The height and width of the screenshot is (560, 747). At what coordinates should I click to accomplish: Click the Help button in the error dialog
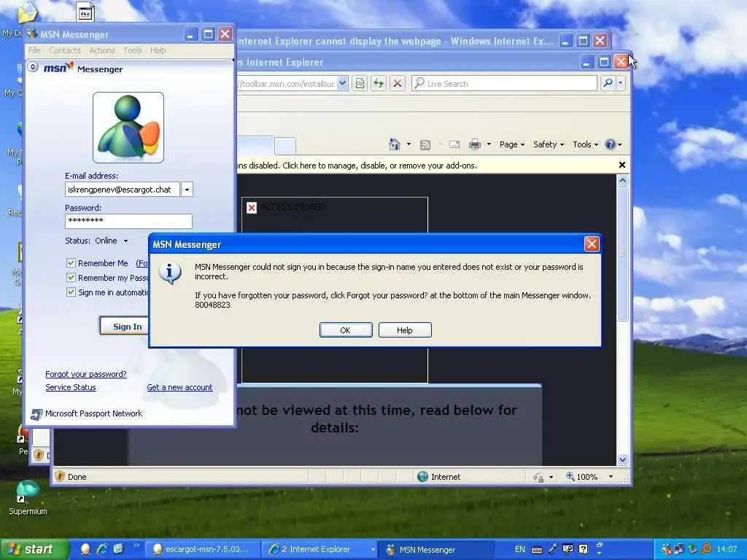point(405,330)
